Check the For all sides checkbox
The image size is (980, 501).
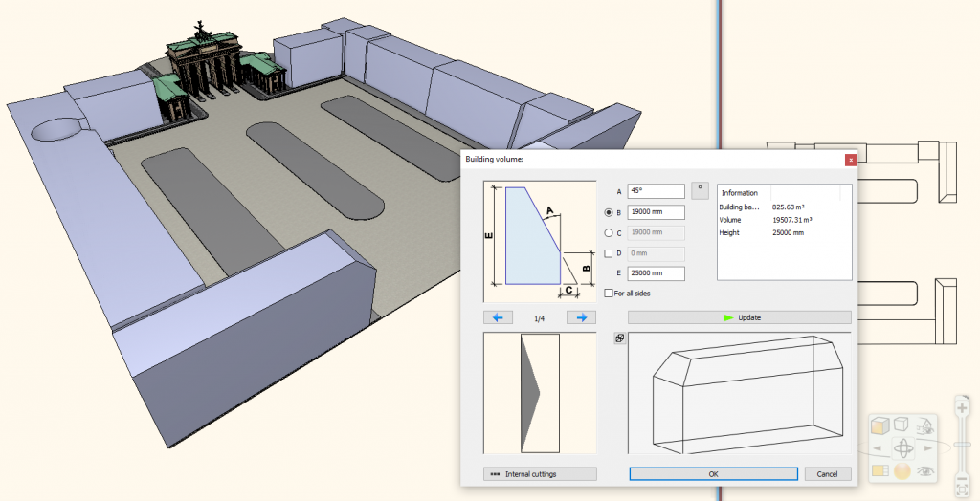coord(609,293)
